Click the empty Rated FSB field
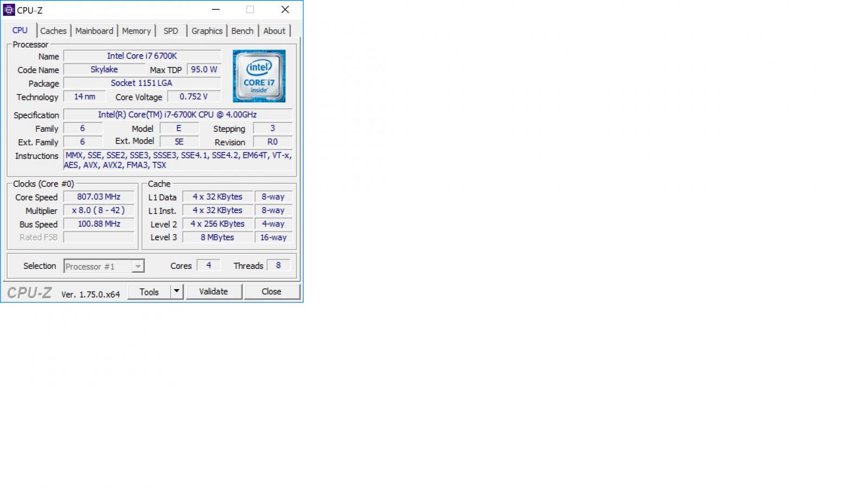This screenshot has width=868, height=488. 99,237
